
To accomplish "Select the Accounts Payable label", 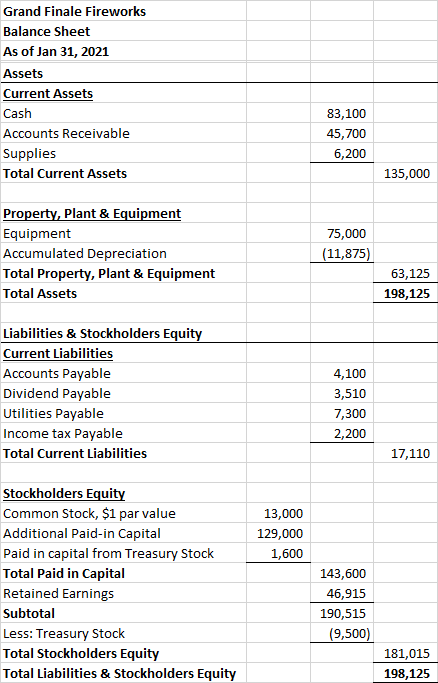I will 57,373.
